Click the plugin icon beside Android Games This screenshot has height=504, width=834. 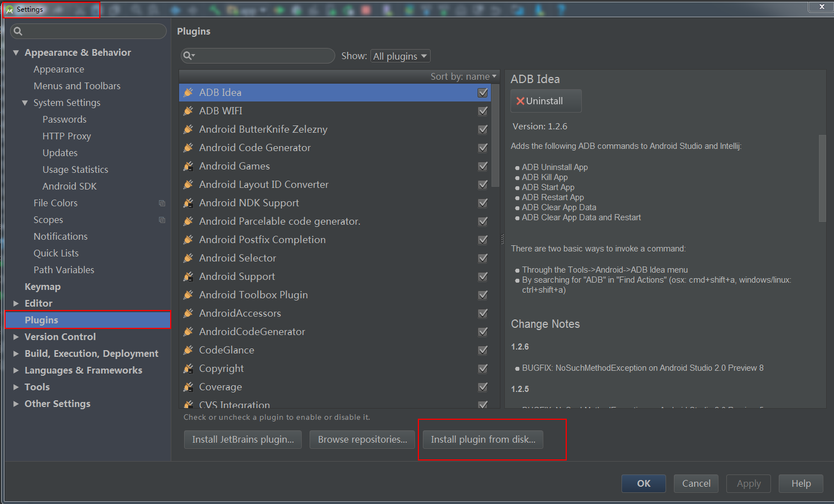point(189,166)
